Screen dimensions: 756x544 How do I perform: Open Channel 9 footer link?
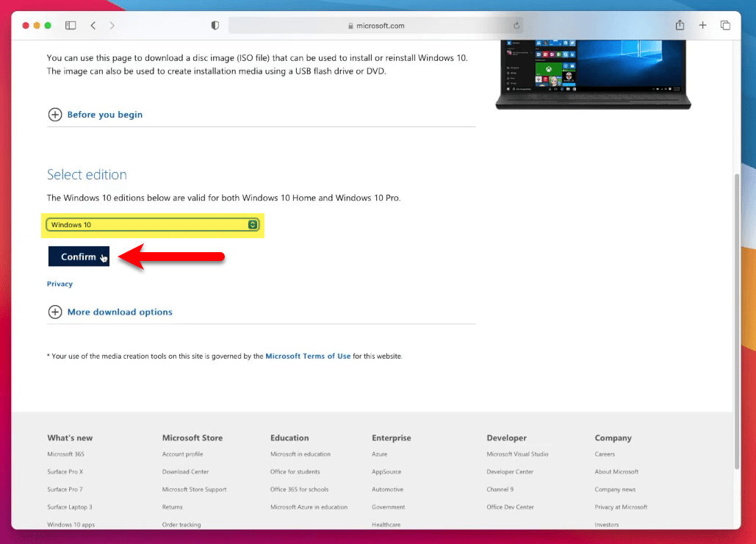pyautogui.click(x=500, y=490)
